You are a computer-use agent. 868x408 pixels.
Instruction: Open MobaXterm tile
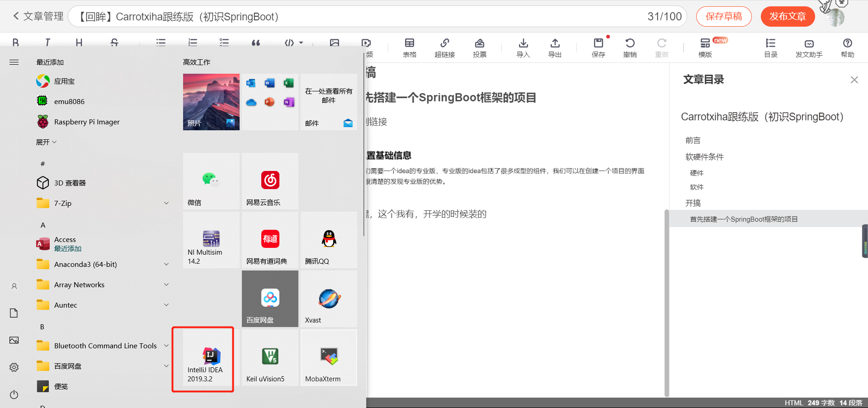coord(329,357)
